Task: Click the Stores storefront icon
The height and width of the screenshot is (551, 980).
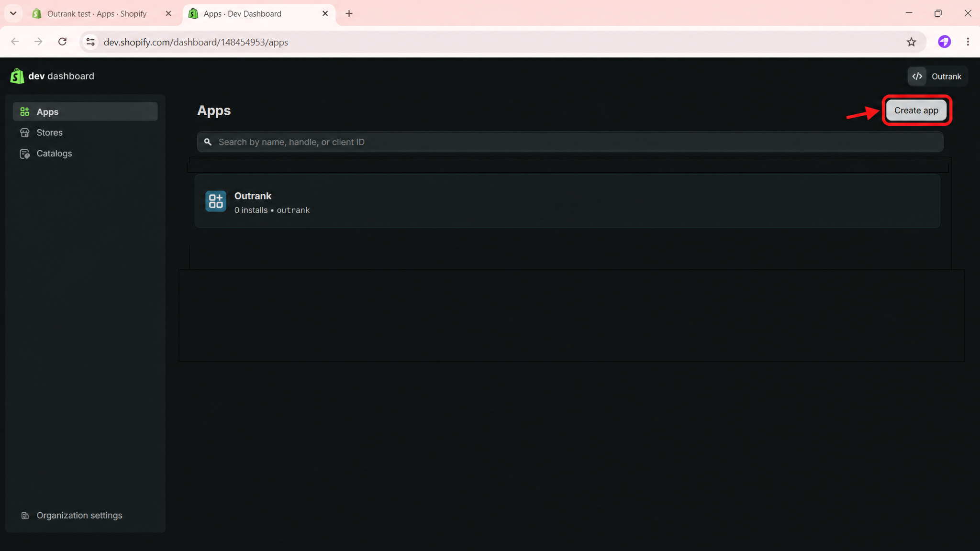Action: [25, 132]
